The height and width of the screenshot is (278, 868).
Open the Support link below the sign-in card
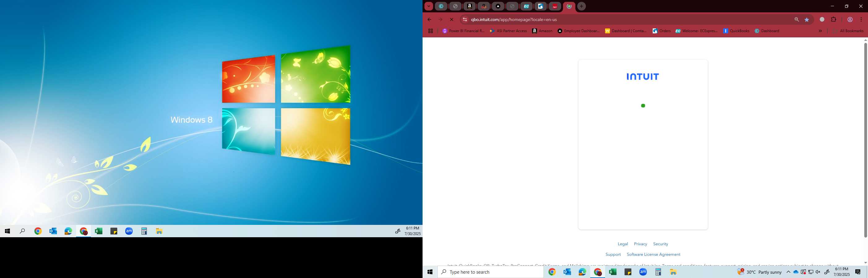tap(613, 255)
